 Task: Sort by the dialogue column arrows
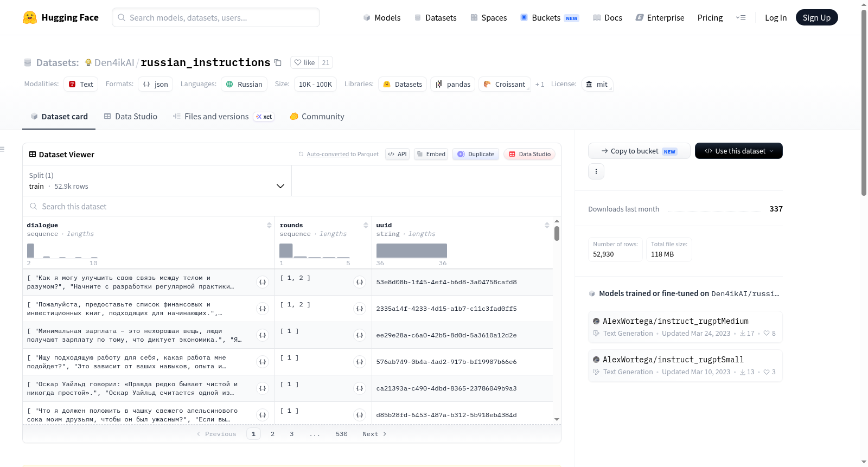coord(269,225)
